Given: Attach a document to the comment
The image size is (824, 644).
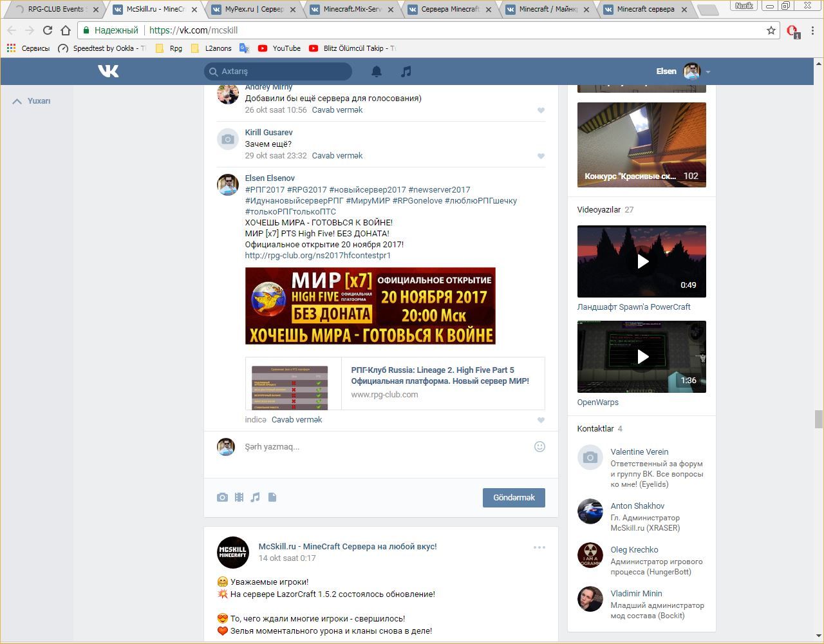Looking at the screenshot, I should 272,497.
